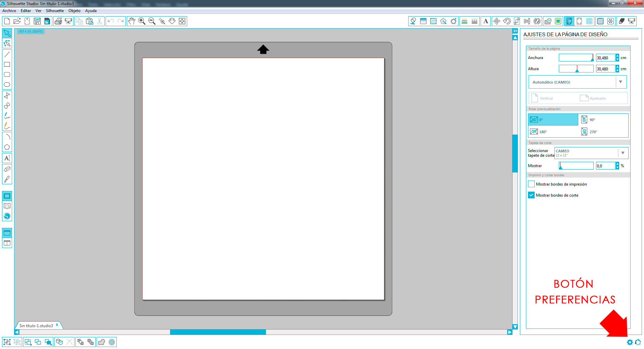Zoom out on the canvas

coord(152,21)
